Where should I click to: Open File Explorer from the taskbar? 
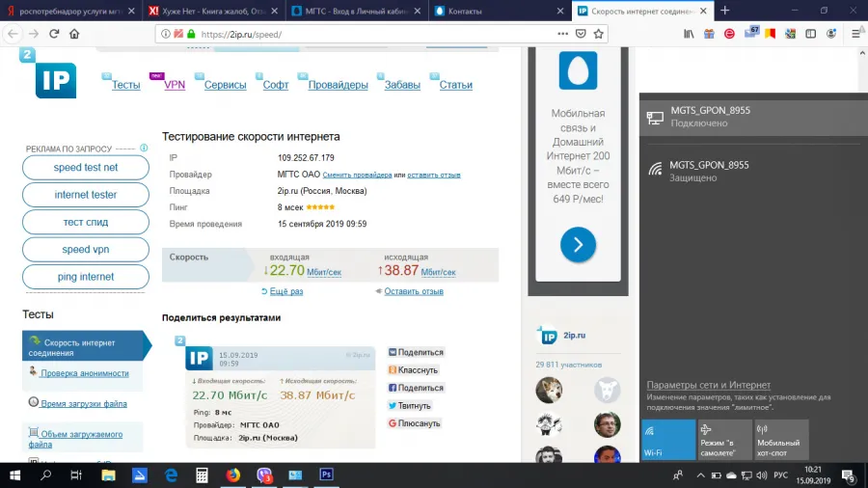(108, 475)
